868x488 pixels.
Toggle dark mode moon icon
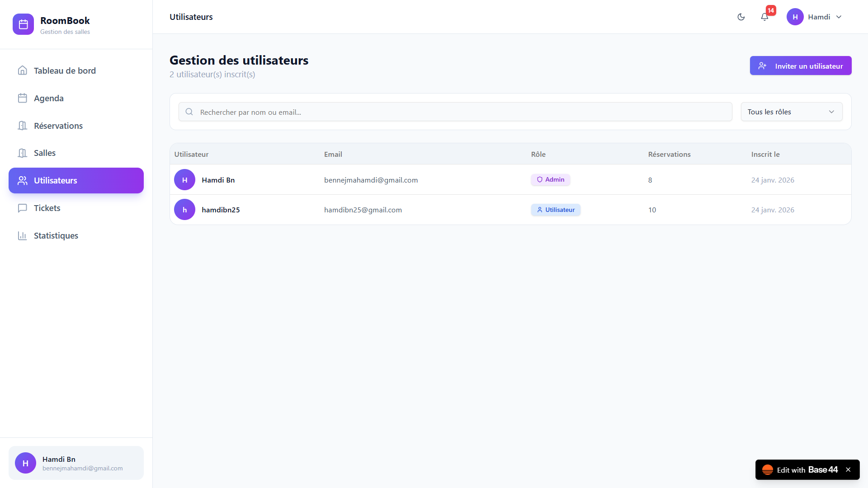click(x=741, y=17)
